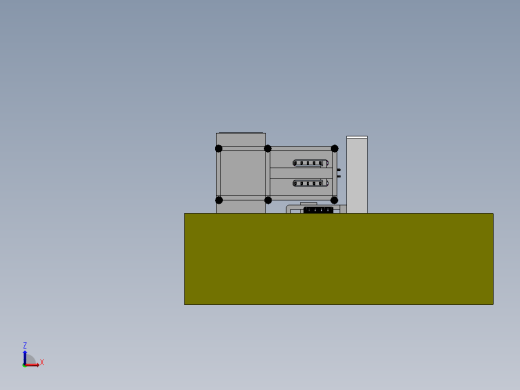Select the olive green base block
This screenshot has height=390, width=520.
point(339,259)
